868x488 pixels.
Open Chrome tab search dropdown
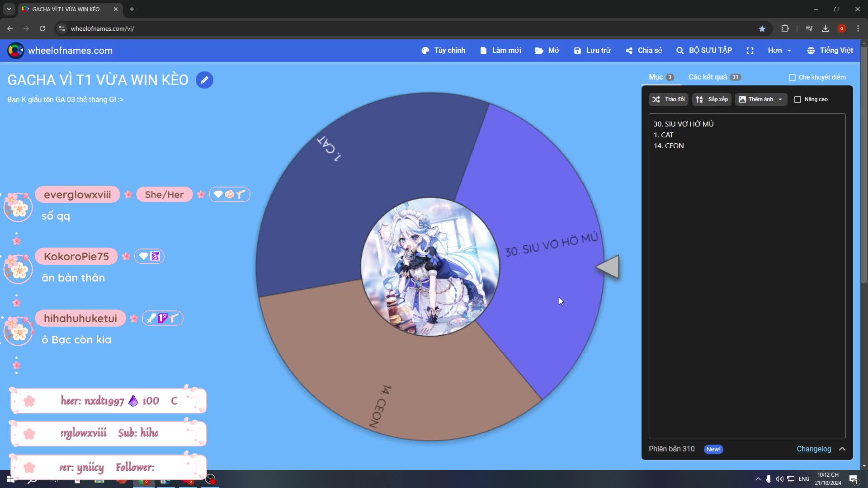[9, 9]
